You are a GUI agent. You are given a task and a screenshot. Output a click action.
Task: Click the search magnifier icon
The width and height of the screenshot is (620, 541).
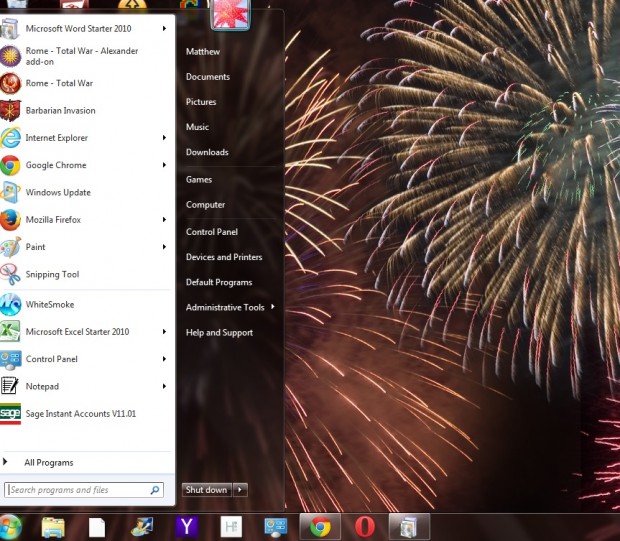click(155, 490)
